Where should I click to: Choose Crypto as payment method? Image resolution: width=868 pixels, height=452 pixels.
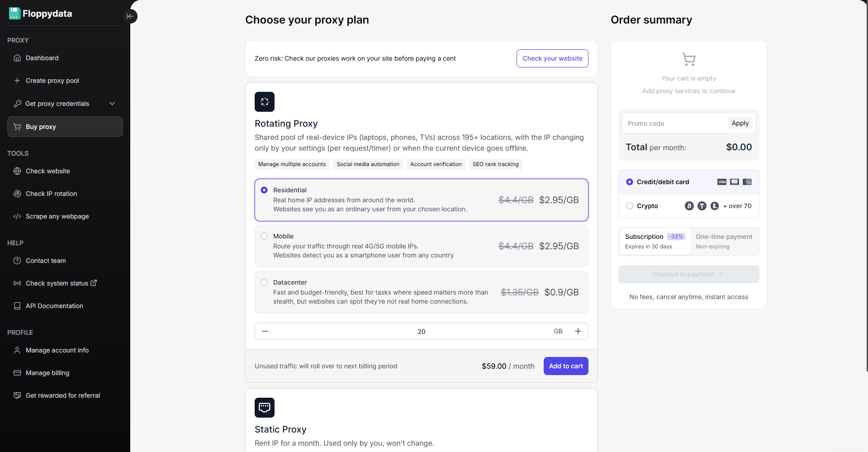(x=630, y=206)
